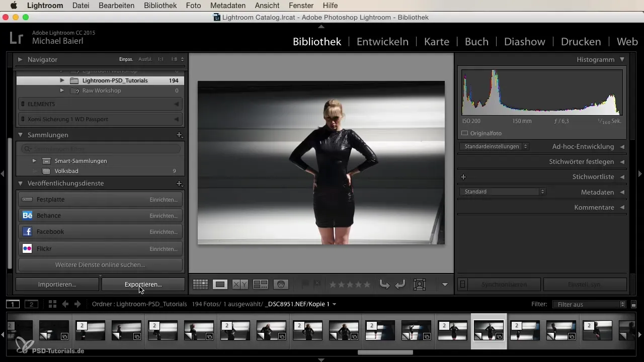Open Compare view with XY icon

pyautogui.click(x=240, y=285)
